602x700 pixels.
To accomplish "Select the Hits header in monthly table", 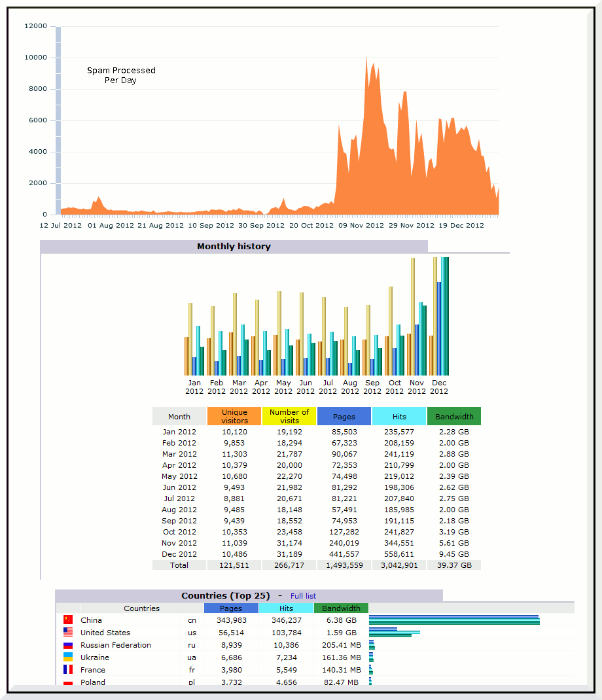I will [398, 416].
